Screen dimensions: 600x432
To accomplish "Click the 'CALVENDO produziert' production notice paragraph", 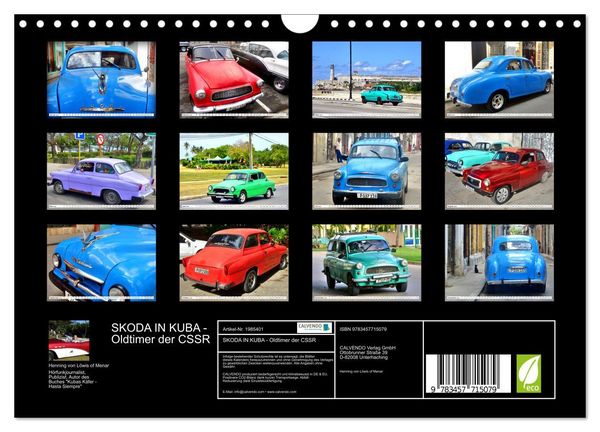I will (275, 377).
